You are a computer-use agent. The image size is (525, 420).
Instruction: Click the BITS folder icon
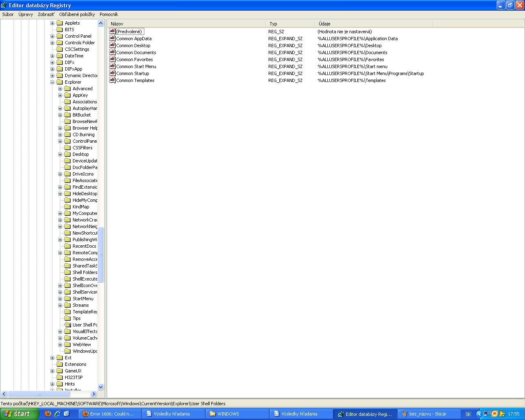click(x=60, y=30)
